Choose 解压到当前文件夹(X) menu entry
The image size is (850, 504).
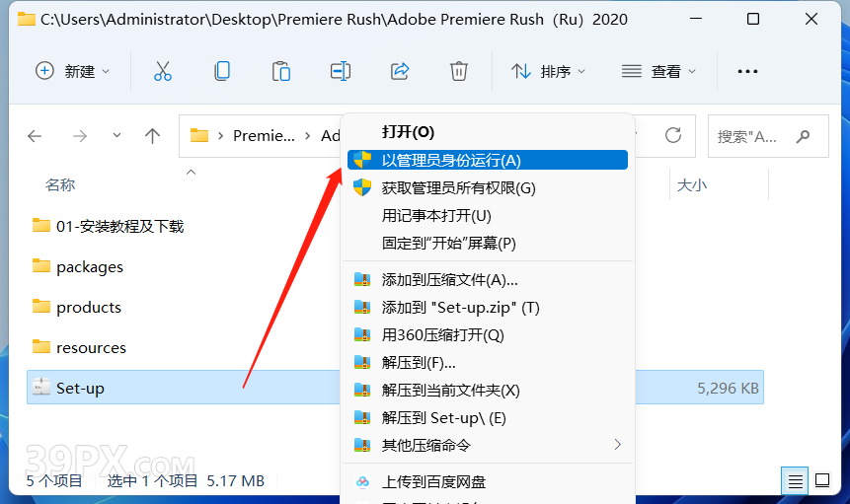click(x=488, y=391)
